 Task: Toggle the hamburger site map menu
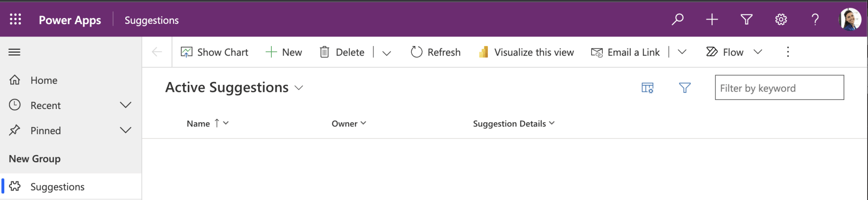pos(15,52)
